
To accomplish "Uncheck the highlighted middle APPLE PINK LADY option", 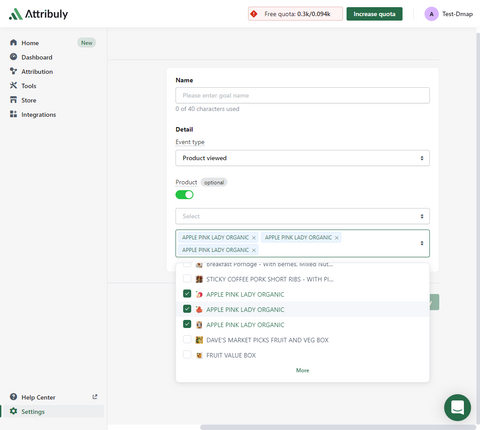I will click(x=187, y=309).
